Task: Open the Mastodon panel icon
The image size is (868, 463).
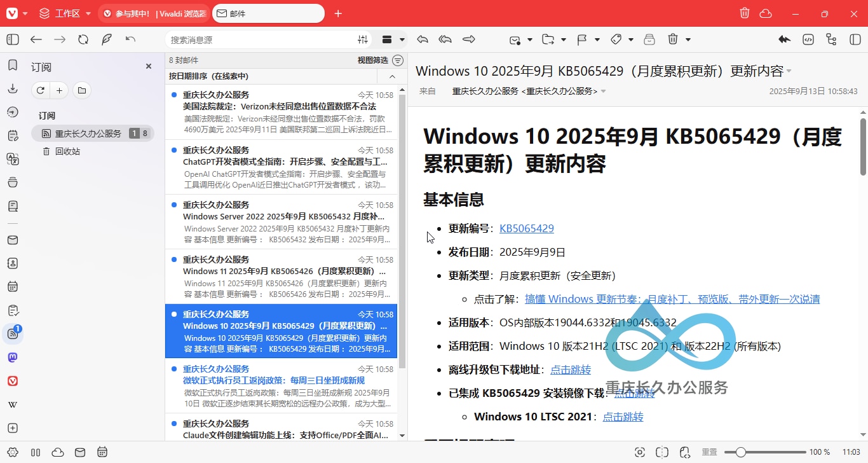Action: click(13, 357)
